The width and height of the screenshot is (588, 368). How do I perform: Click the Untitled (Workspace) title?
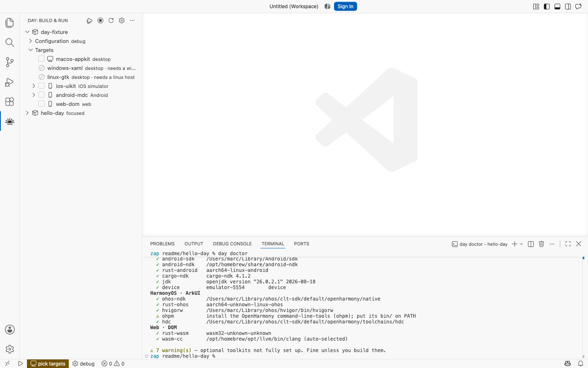click(294, 7)
